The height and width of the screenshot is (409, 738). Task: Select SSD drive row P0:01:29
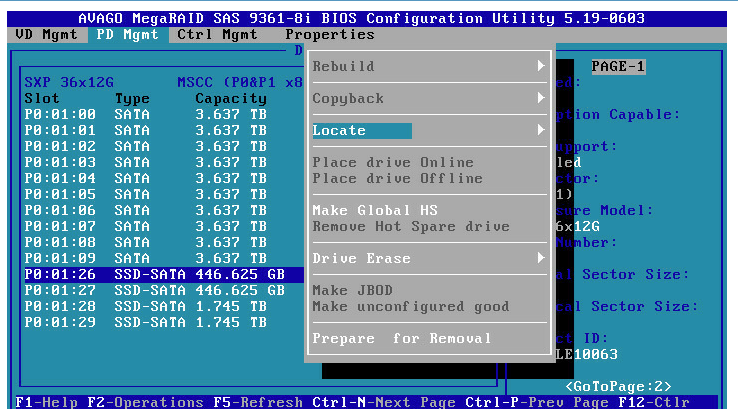164,322
